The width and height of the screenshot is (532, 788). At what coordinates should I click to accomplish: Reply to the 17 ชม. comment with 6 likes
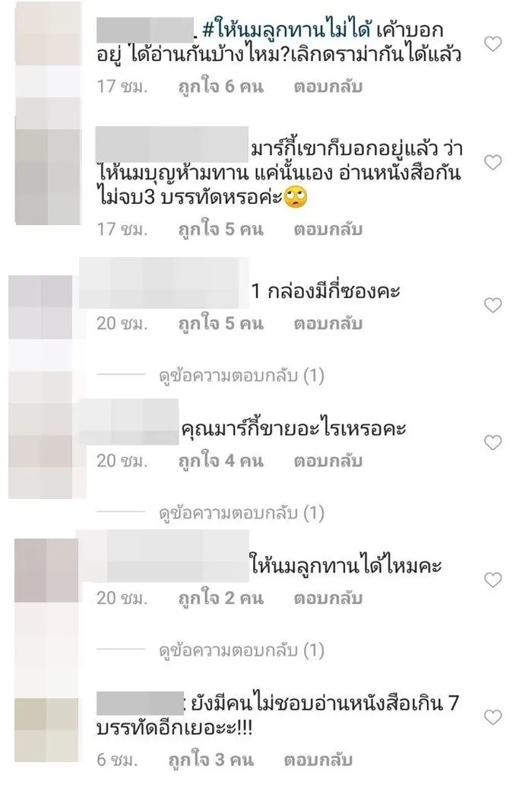click(x=328, y=87)
